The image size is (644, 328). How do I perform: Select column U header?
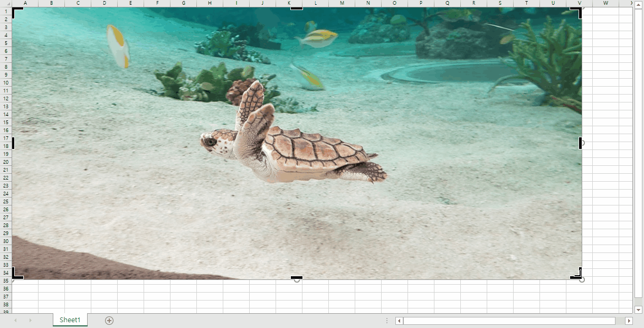[553, 3]
